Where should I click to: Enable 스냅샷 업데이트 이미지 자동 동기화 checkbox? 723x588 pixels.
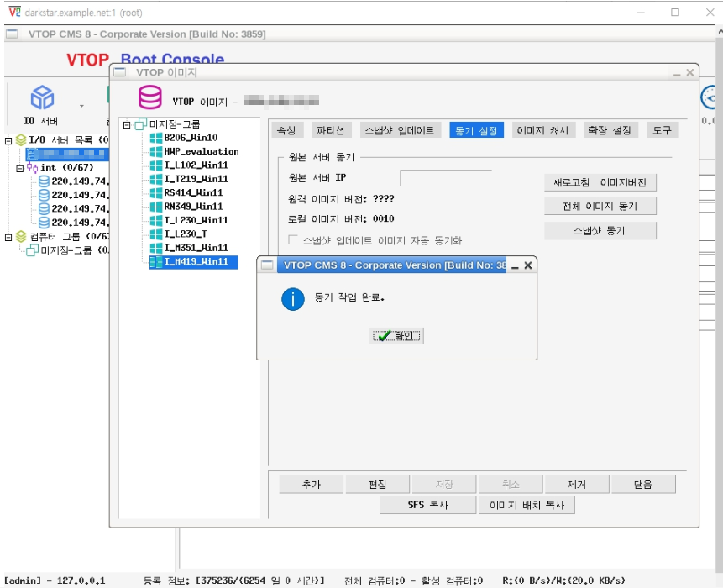[x=292, y=239]
